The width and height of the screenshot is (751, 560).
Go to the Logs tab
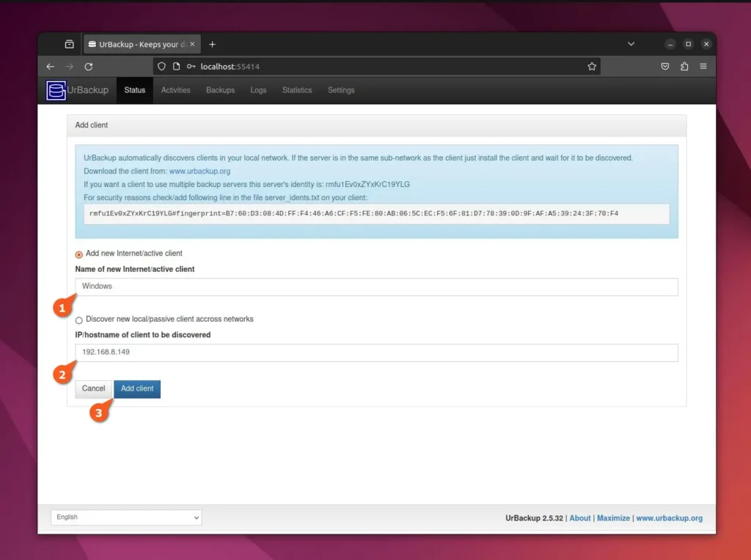point(258,90)
